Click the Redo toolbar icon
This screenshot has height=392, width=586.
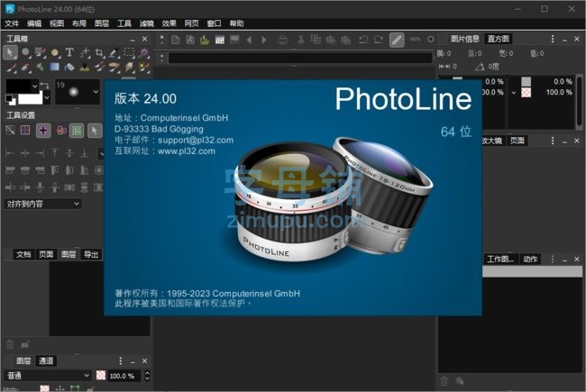pyautogui.click(x=379, y=40)
